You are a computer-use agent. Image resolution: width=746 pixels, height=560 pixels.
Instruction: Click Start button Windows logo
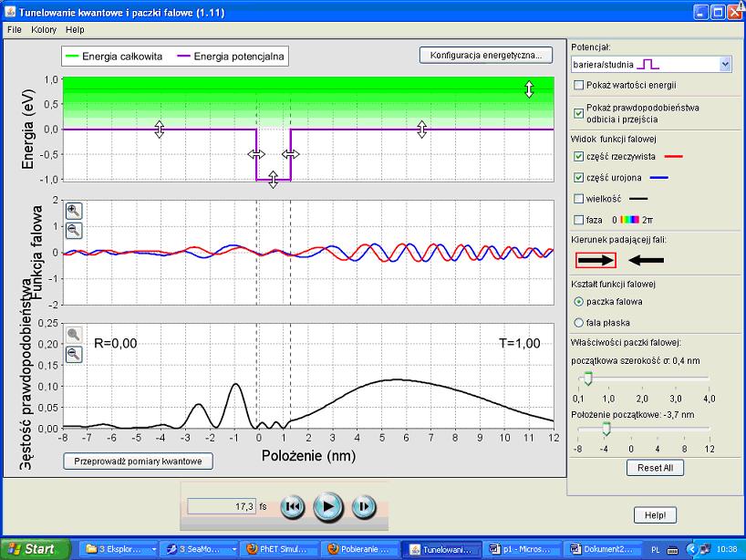coord(15,549)
